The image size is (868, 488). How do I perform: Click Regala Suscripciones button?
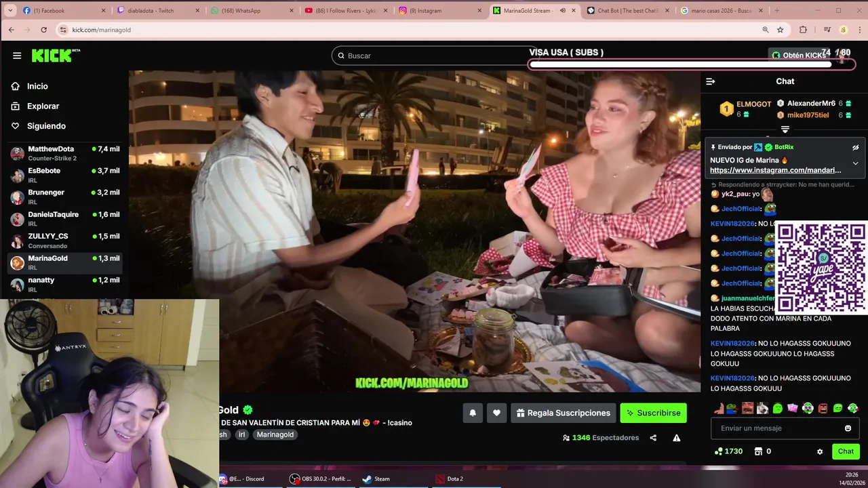pyautogui.click(x=563, y=413)
